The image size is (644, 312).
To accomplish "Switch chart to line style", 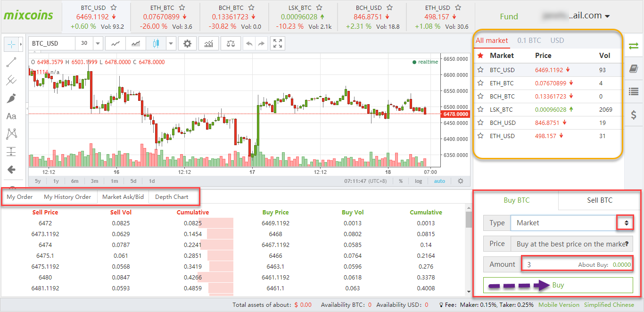I will coord(115,44).
